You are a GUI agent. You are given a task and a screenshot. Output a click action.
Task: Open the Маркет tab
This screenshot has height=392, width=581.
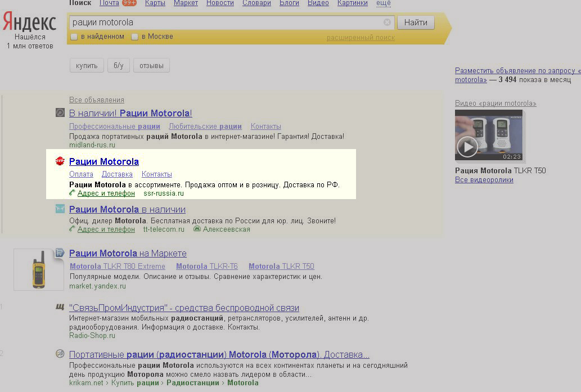(186, 3)
